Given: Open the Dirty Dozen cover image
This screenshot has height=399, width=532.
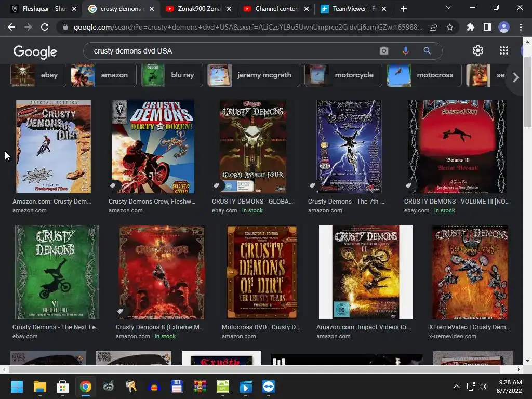Looking at the screenshot, I should click(x=153, y=146).
